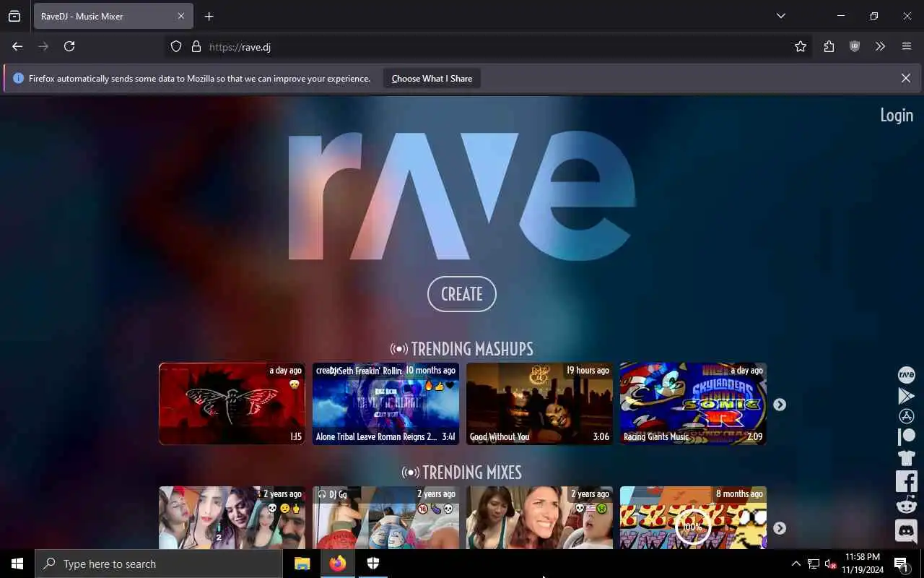Open the Facebook icon in side bar
The width and height of the screenshot is (924, 578).
pyautogui.click(x=906, y=480)
